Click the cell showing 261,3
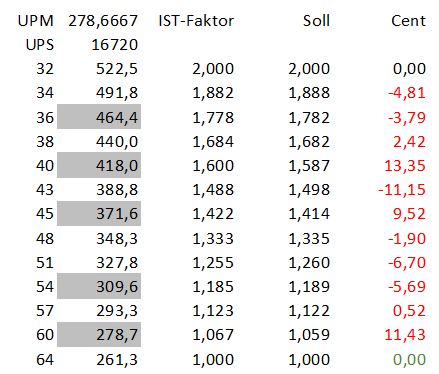Viewport: 439px width, 374px height. (x=117, y=359)
